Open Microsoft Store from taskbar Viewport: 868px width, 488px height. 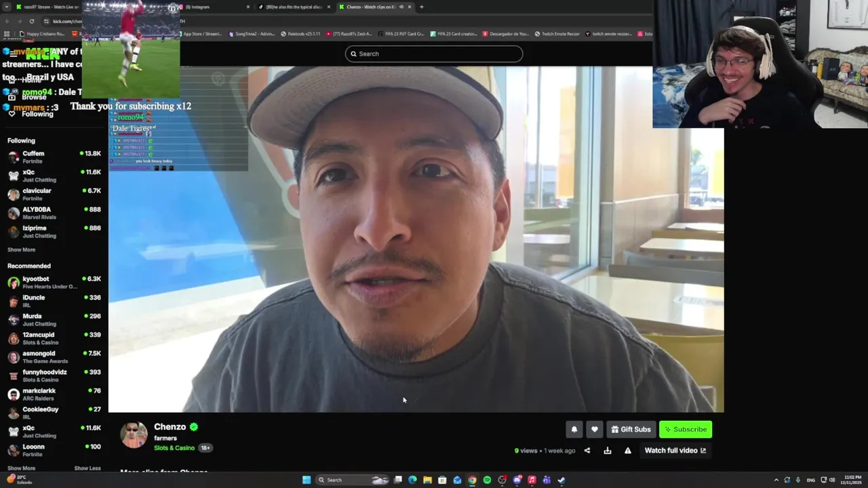(x=442, y=480)
